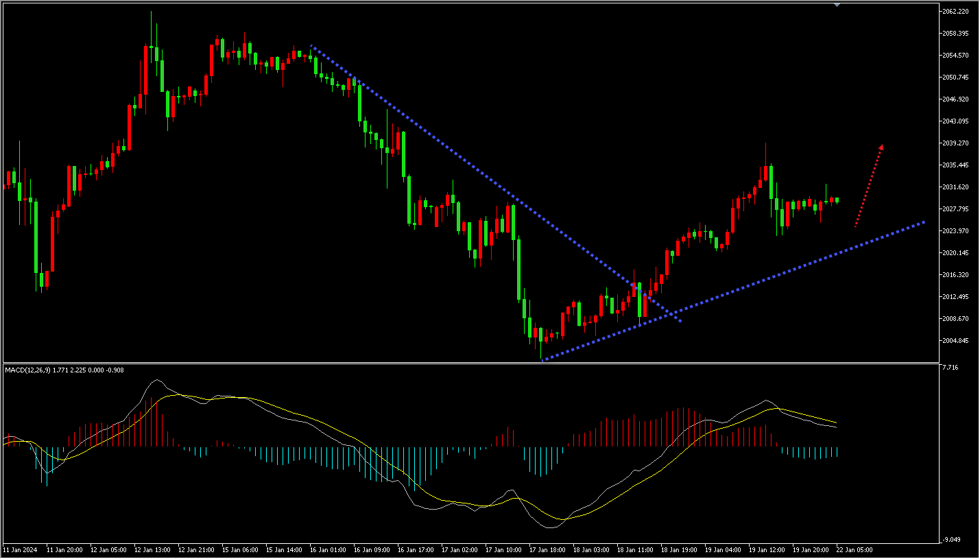980x559 pixels.
Task: Click price level 2050.745 on the scale
Action: tap(955, 78)
